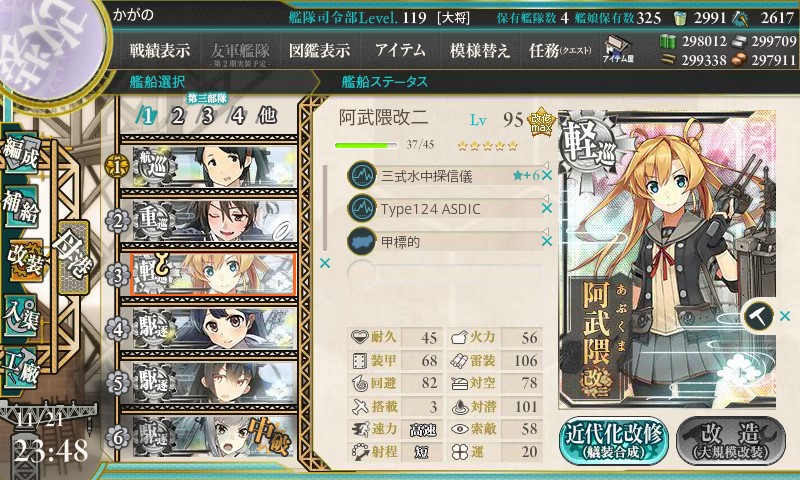The width and height of the screenshot is (800, 480).
Task: Select the sixth ship with 中破 damage
Action: [208, 437]
